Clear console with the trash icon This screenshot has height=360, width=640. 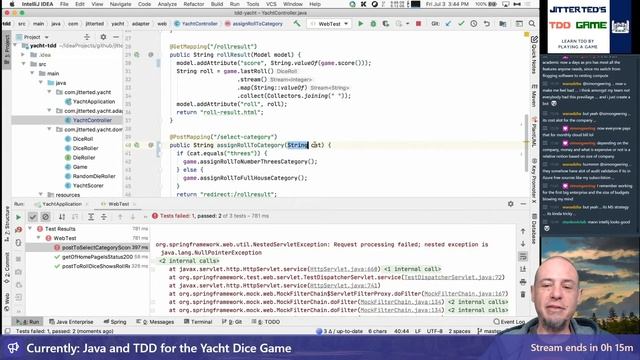[x=523, y=294]
